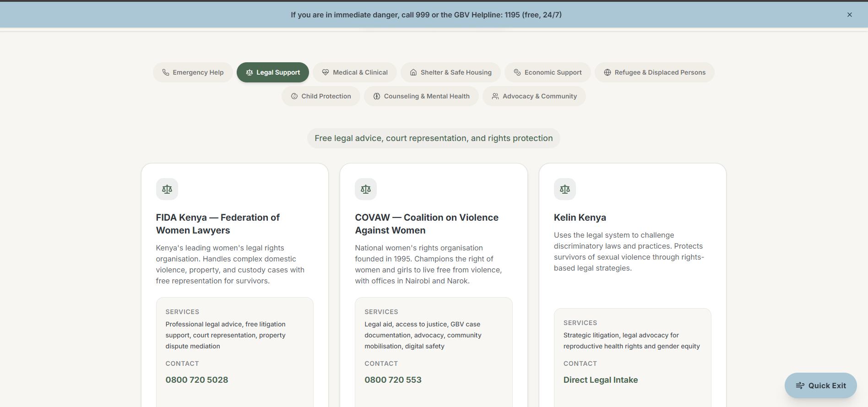Dismiss the emergency helpline banner
The width and height of the screenshot is (868, 407).
point(850,15)
